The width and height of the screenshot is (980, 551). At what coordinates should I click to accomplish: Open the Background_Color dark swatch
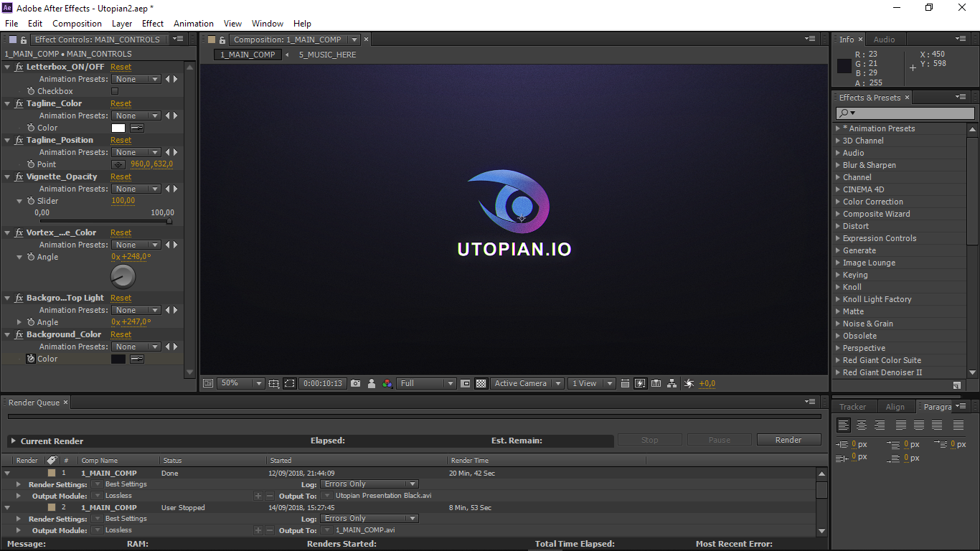(118, 359)
